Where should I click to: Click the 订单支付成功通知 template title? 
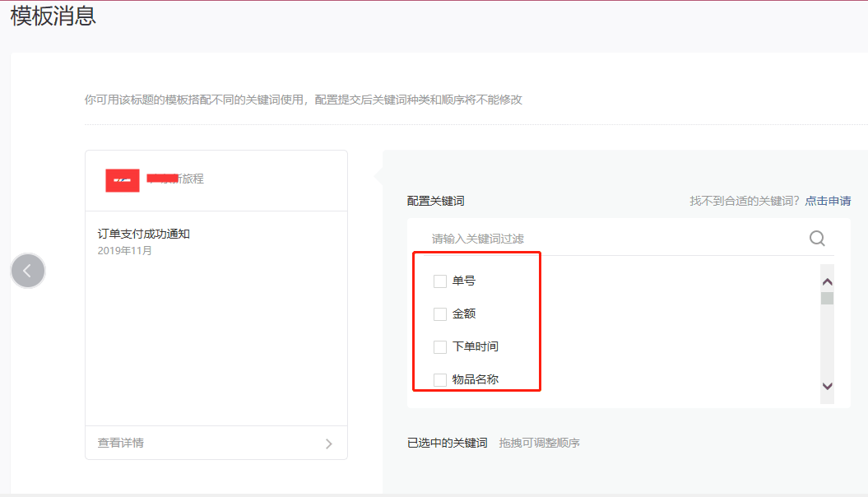pos(144,234)
